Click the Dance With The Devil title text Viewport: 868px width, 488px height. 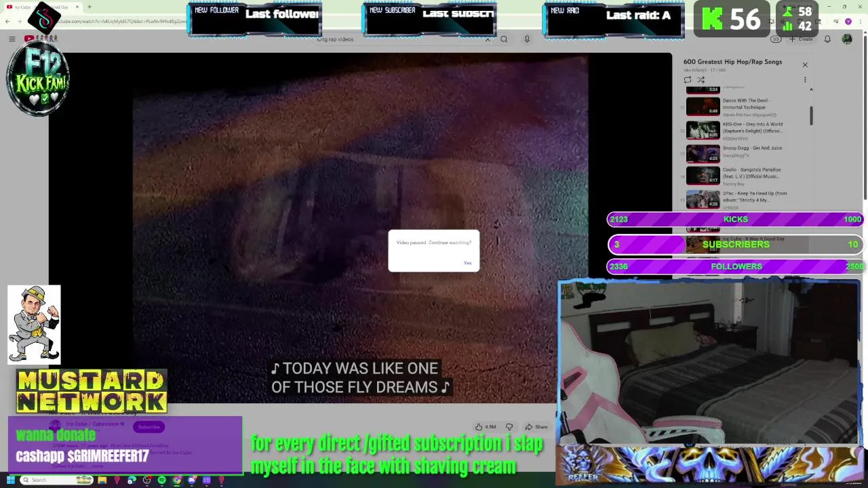[745, 104]
